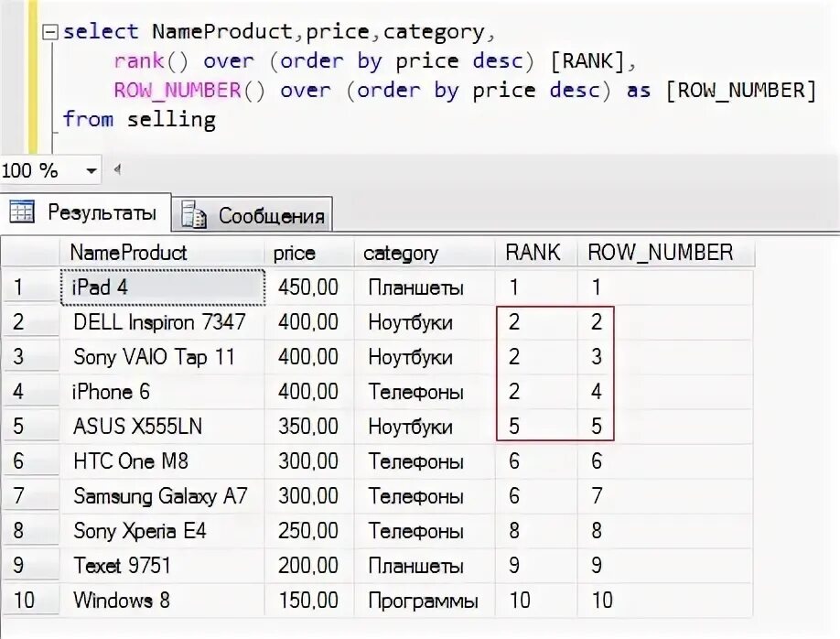Screen dimensions: 840x639
Task: Click the 200,00 price cell
Action: 309,566
